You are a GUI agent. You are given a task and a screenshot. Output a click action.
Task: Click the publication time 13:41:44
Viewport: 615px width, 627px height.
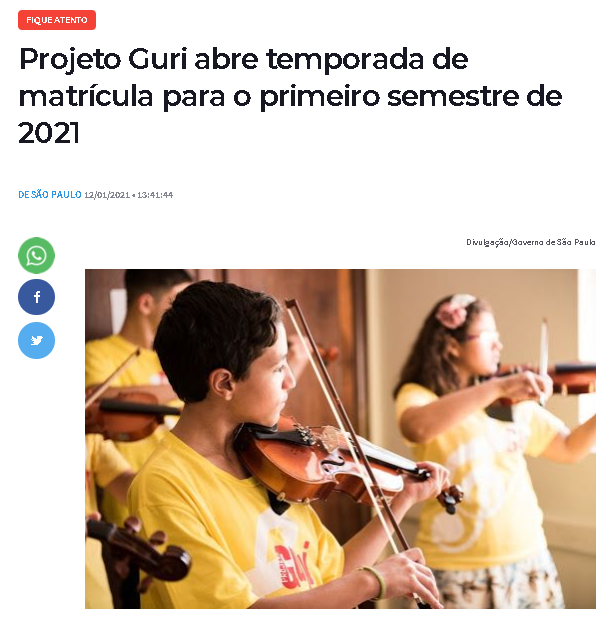click(155, 195)
